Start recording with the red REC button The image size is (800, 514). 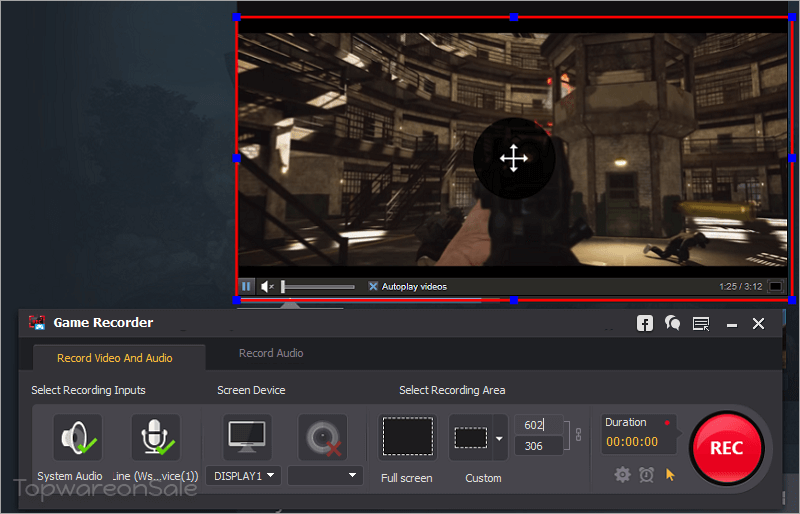(x=727, y=448)
